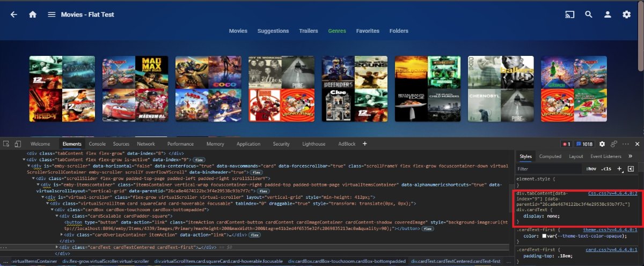
Task: Go back with the arrow icon
Action: 14,15
